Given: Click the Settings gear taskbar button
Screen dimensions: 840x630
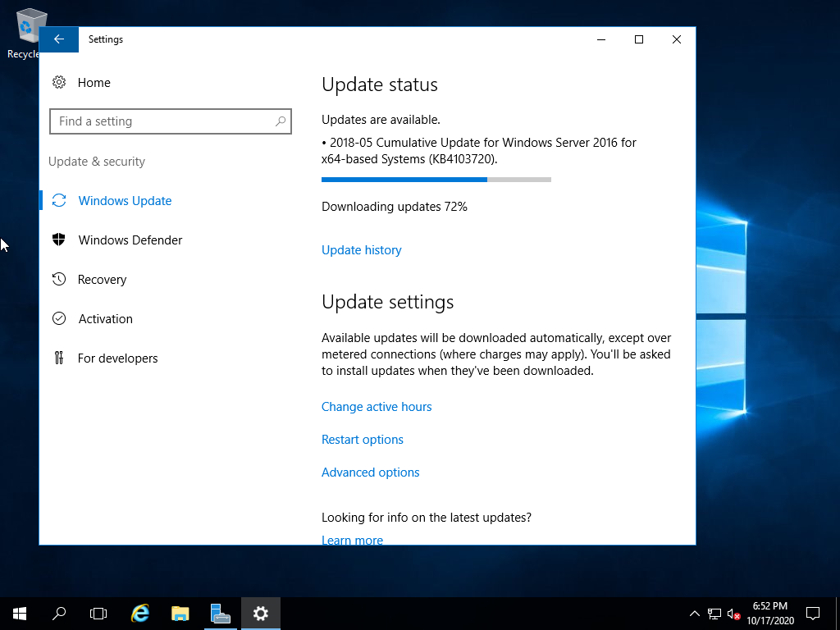Looking at the screenshot, I should click(x=260, y=614).
